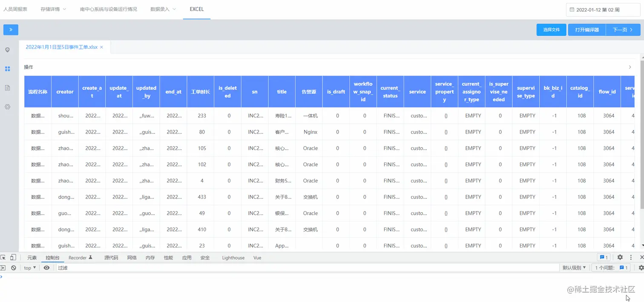644x302 pixels.
Task: Open console settings gear icon
Action: coord(641,268)
